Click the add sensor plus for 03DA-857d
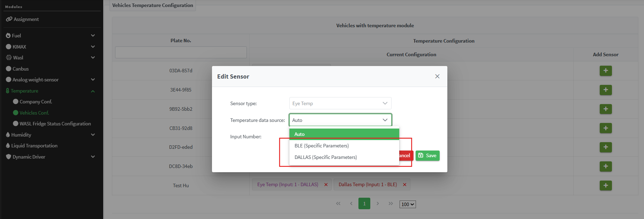The height and width of the screenshot is (219, 644). 605,71
